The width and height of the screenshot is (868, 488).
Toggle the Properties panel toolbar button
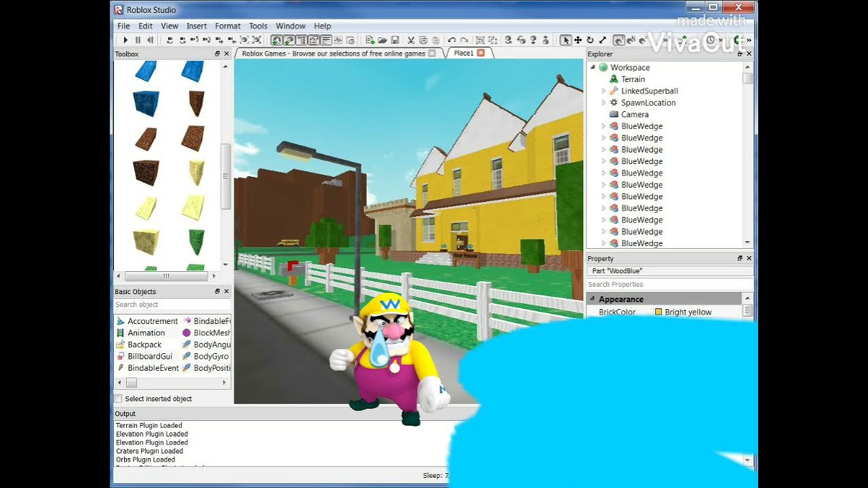pyautogui.click(x=314, y=40)
